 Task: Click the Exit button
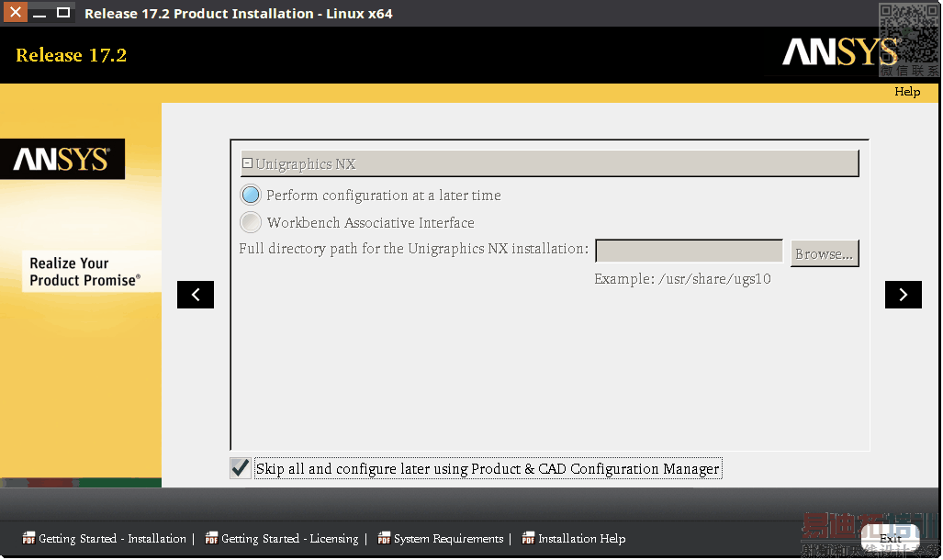pyautogui.click(x=890, y=538)
